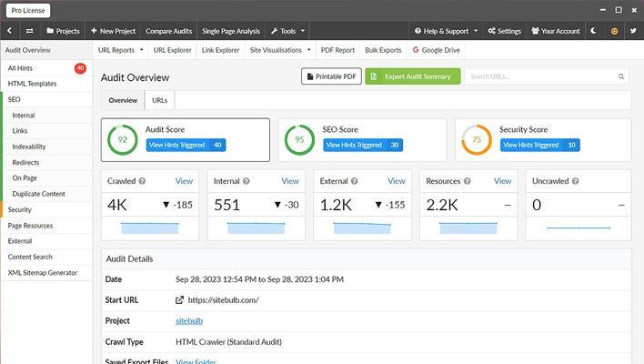Click the Resources help question icon
This screenshot has width=644, height=364.
point(467,181)
